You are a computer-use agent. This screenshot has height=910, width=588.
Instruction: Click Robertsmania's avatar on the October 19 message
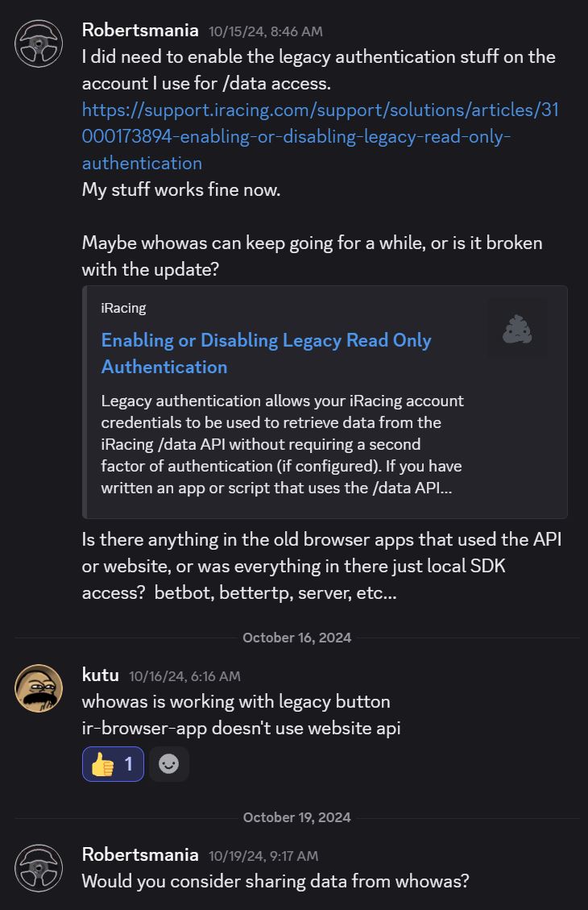click(x=39, y=868)
